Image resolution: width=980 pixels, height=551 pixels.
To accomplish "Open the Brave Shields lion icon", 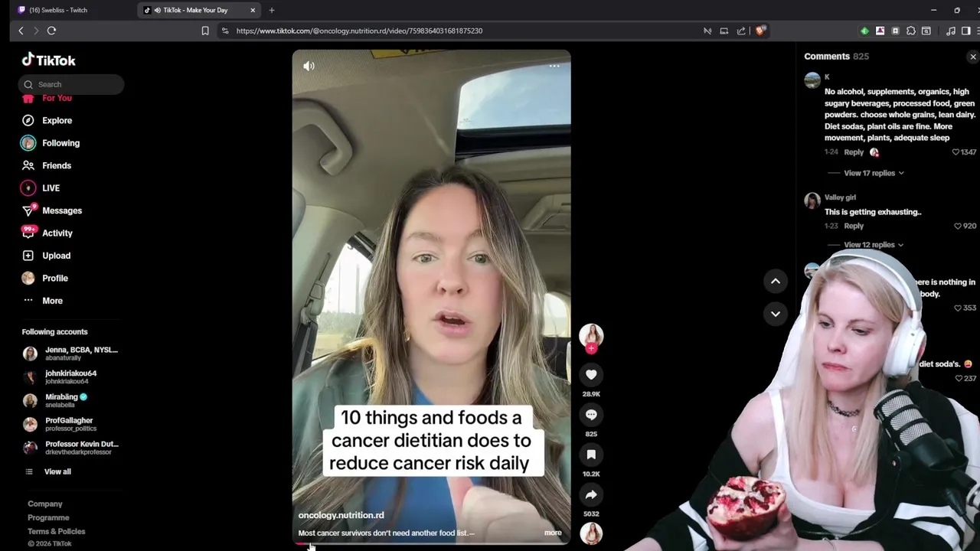I will point(760,31).
